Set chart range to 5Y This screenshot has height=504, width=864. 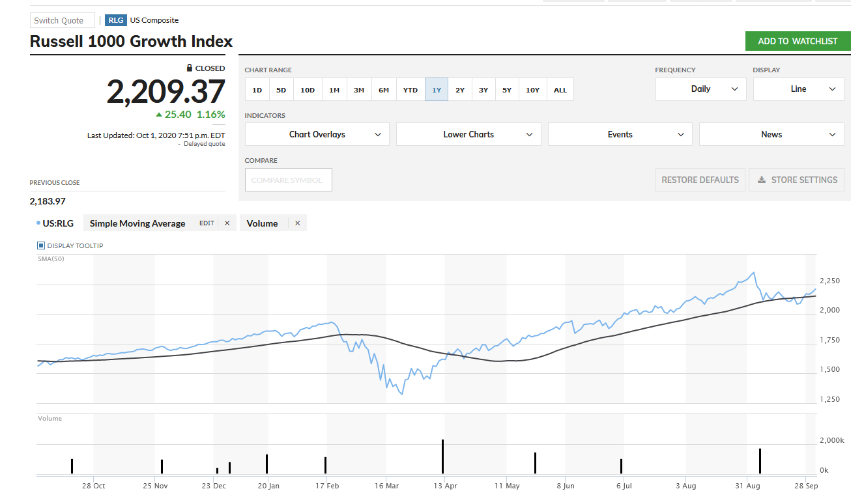click(506, 90)
